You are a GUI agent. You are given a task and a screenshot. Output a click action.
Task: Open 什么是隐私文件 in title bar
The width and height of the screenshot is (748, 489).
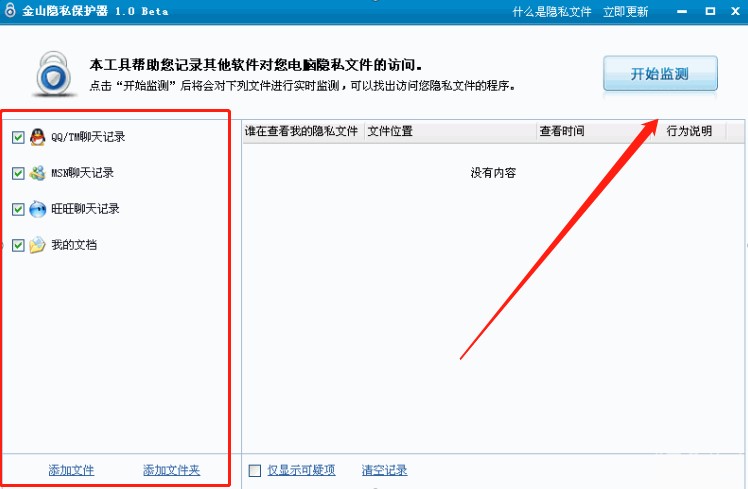552,11
